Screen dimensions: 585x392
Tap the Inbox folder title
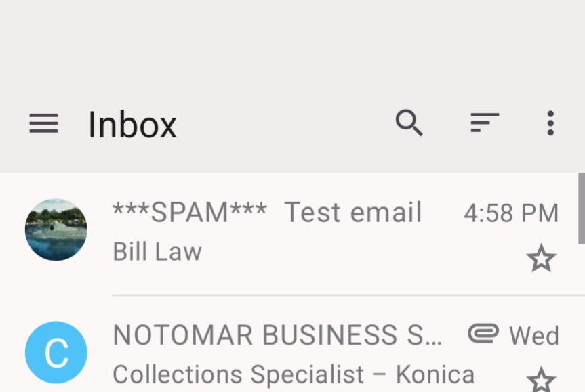pyautogui.click(x=132, y=125)
